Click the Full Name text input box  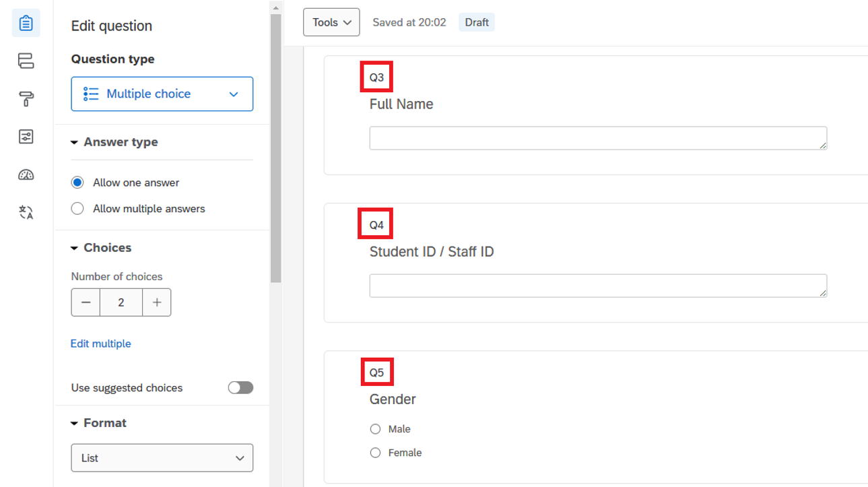pos(597,138)
